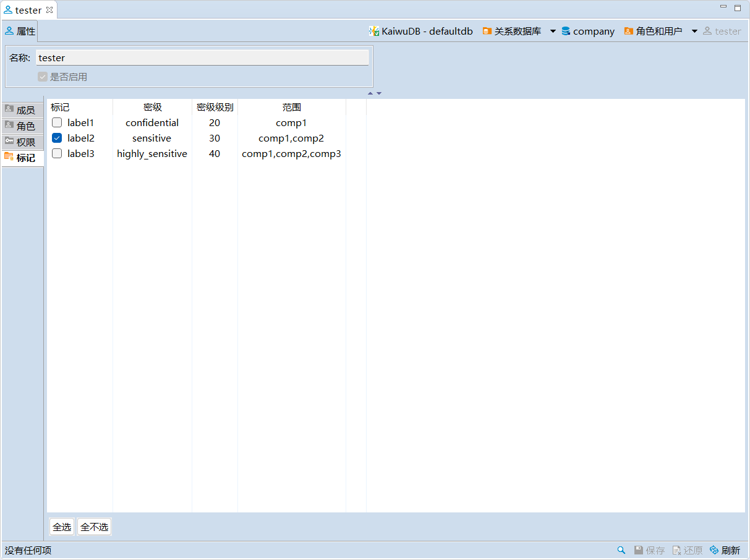
Task: Collapse the properties panel using up arrow
Action: [x=370, y=93]
